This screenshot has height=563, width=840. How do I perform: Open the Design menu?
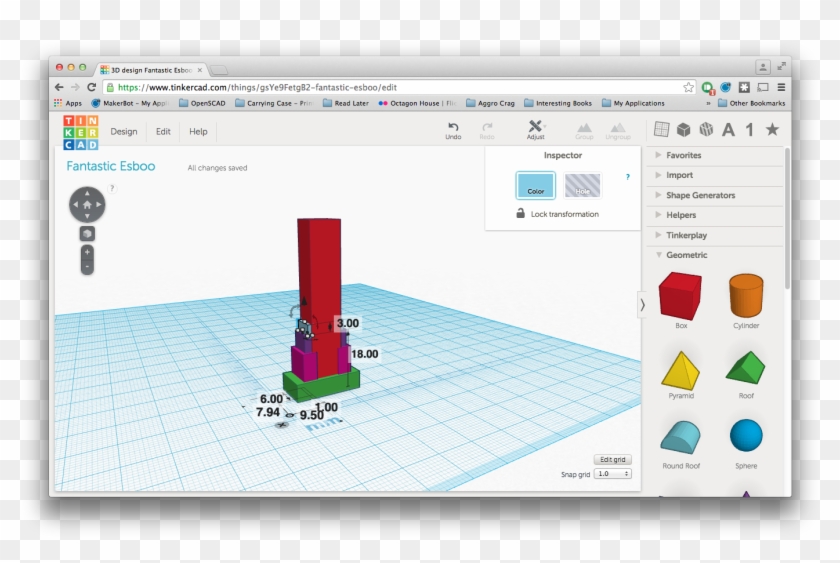124,132
